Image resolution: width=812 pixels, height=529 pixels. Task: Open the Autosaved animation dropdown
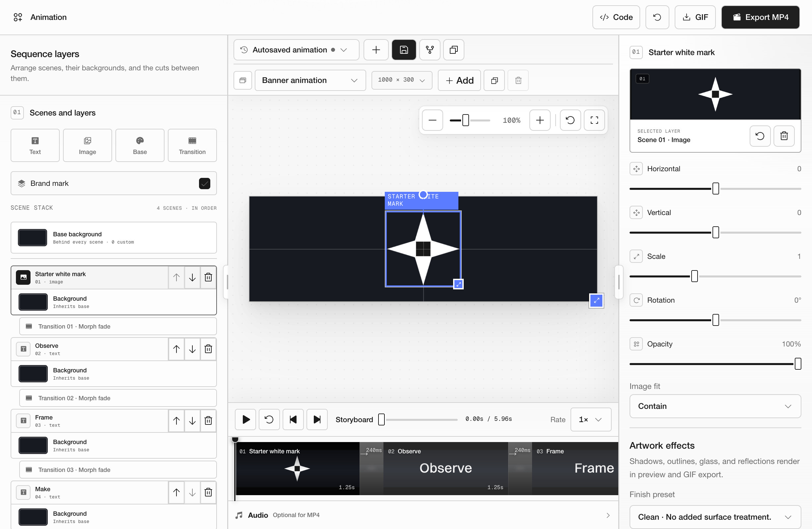[x=296, y=50]
